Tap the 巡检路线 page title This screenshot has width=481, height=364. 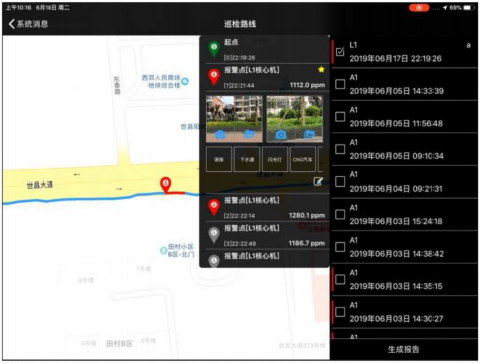click(x=240, y=24)
